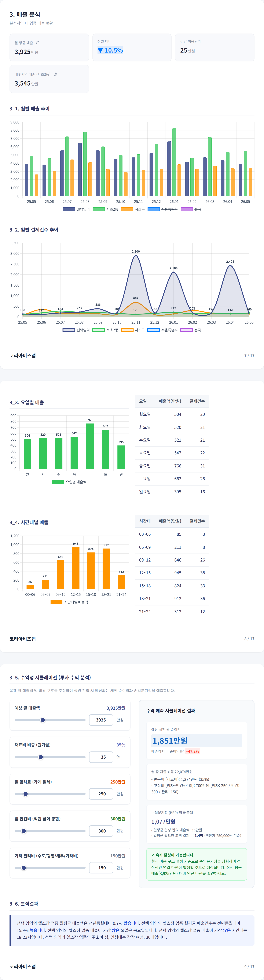This screenshot has width=264, height=980.
Task: Click the 월 인건비 slider handle
Action: coord(24,831)
